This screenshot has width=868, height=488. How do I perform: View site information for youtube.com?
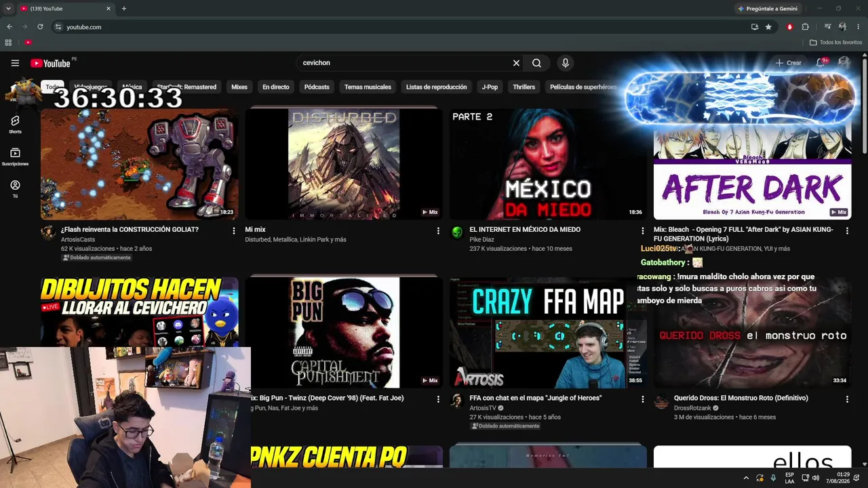[58, 27]
